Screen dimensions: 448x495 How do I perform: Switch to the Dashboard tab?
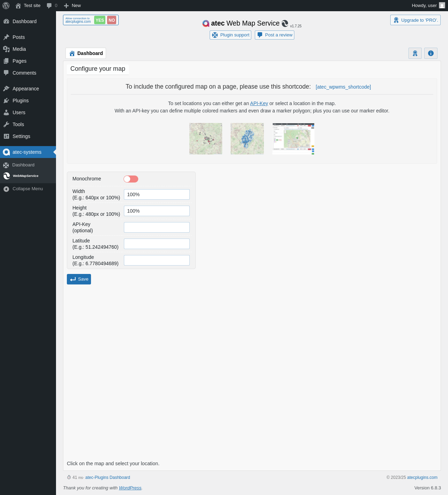click(x=86, y=53)
